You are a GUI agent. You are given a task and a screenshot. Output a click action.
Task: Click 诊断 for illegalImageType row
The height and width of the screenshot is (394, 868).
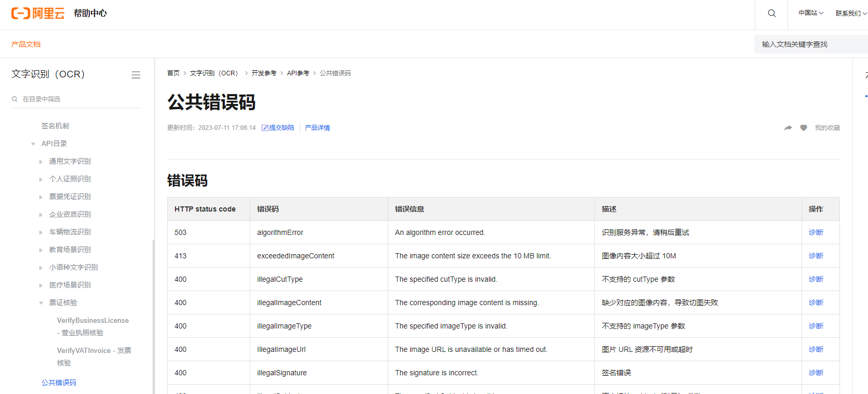click(816, 326)
